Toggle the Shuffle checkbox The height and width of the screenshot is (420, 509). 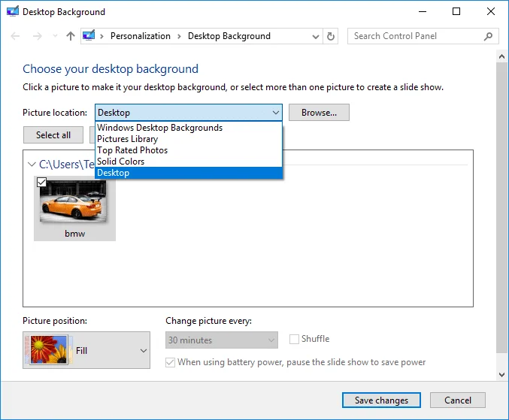click(294, 339)
